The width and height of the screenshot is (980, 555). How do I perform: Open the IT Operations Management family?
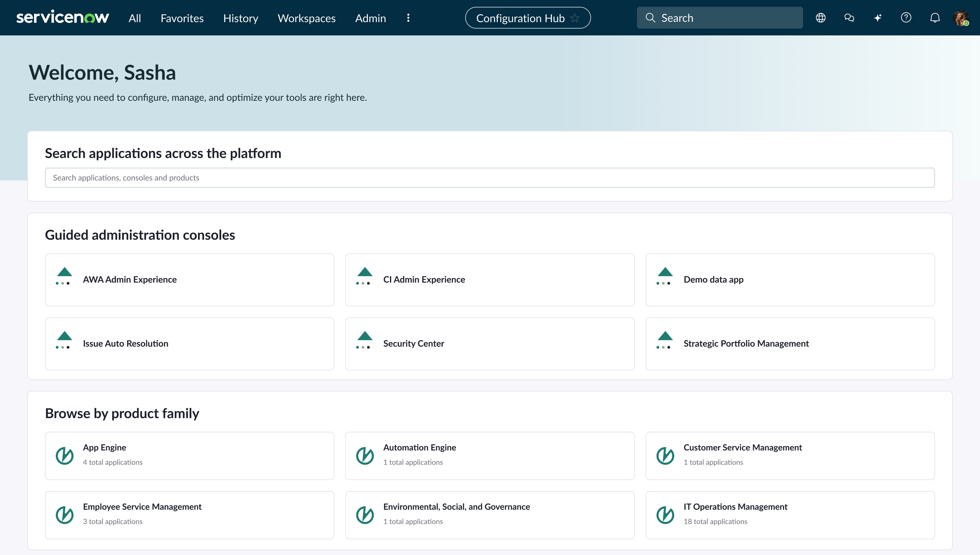[x=790, y=516]
